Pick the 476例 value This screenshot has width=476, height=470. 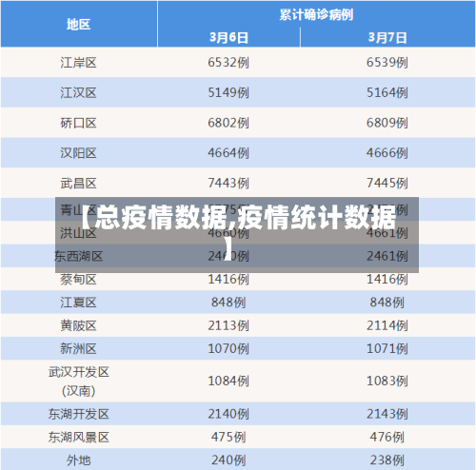(387, 438)
